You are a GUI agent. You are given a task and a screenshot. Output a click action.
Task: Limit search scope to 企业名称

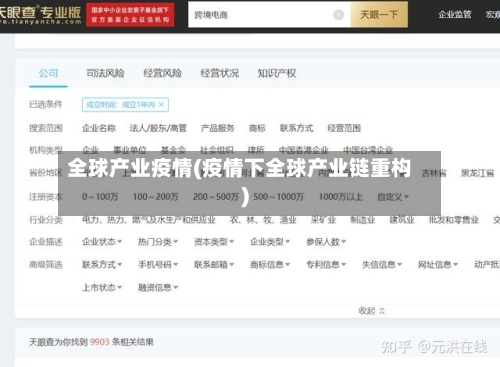(x=99, y=128)
